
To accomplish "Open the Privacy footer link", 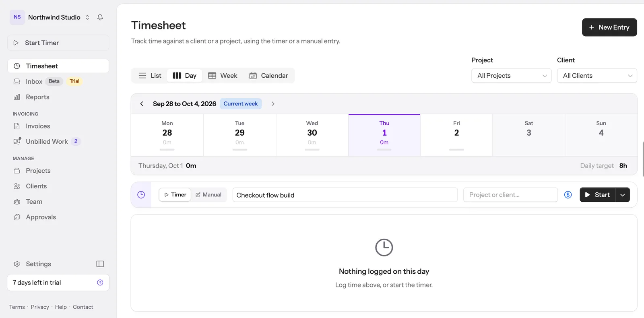I will coord(40,307).
